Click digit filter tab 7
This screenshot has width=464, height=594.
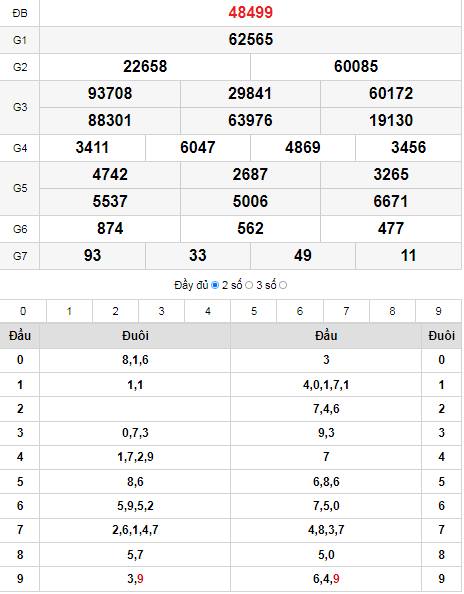pyautogui.click(x=346, y=311)
